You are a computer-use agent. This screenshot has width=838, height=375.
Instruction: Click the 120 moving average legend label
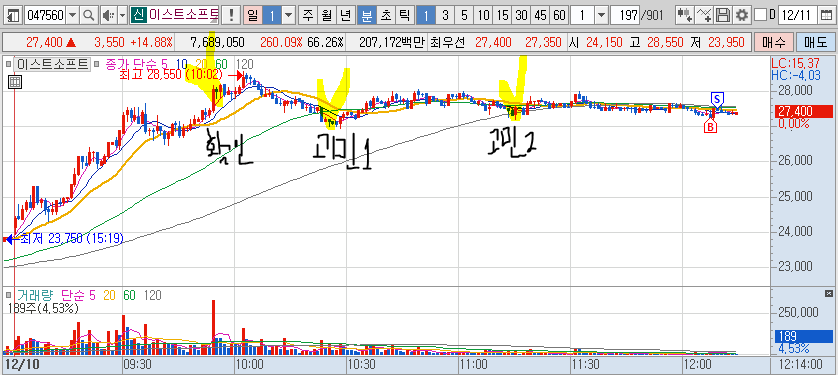(244, 65)
